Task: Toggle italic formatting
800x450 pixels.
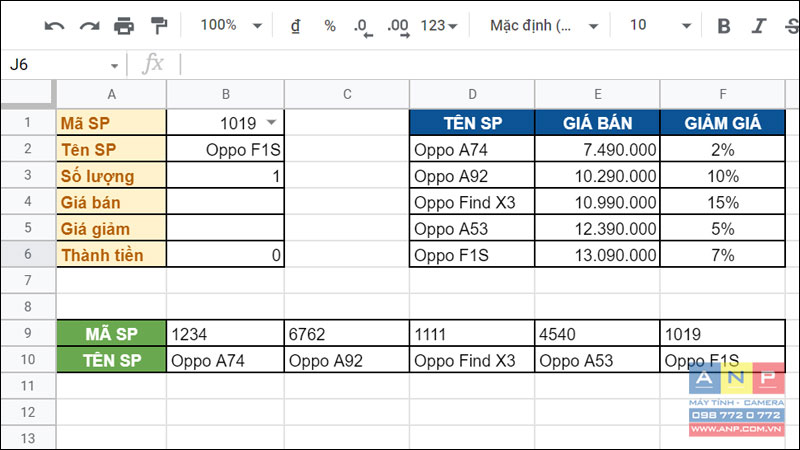Action: coord(760,26)
